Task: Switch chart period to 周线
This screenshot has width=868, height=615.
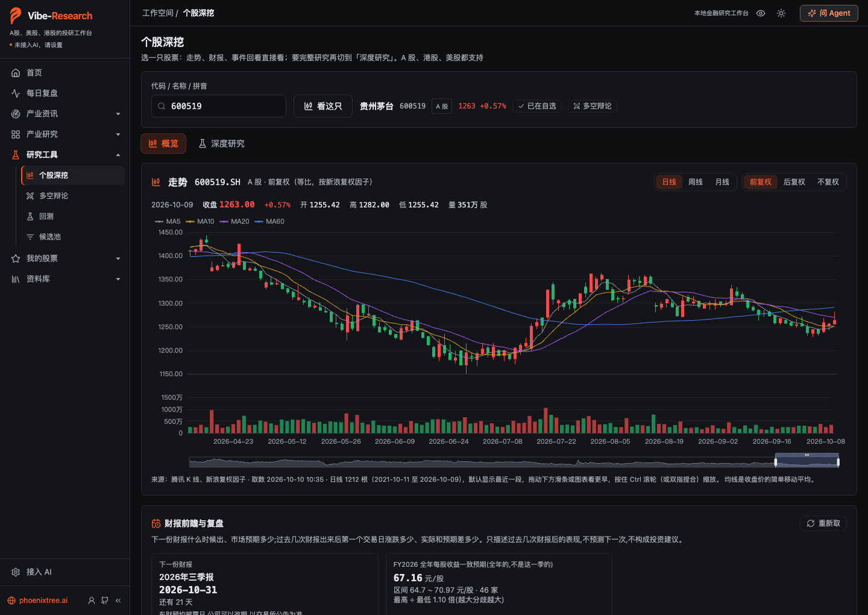Action: coord(696,182)
